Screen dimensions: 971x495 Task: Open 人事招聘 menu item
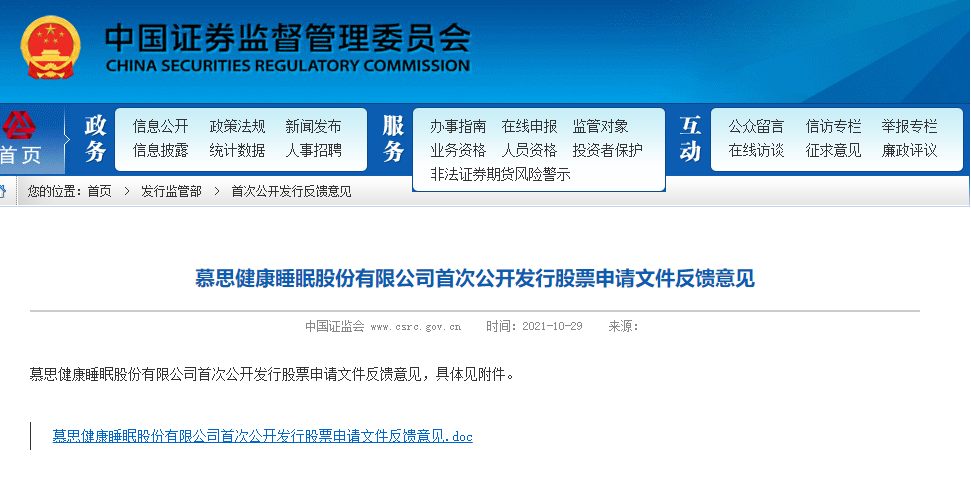[313, 151]
